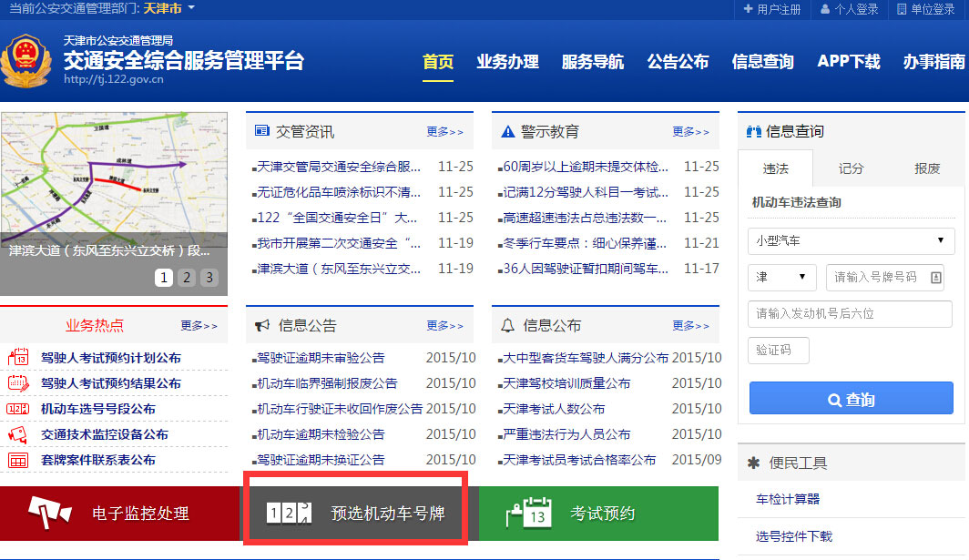The width and height of the screenshot is (969, 560).
Task: Open the 车检计算器 link under 便民工具
Action: (x=789, y=499)
